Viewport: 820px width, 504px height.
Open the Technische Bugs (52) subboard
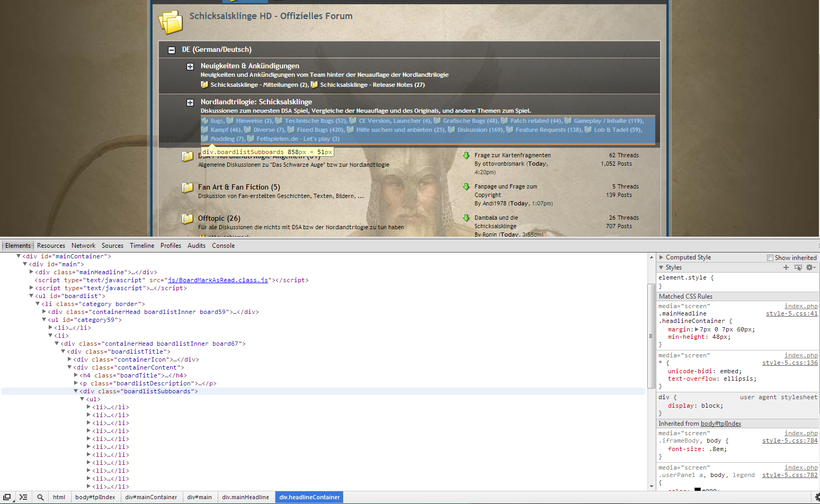coord(315,121)
